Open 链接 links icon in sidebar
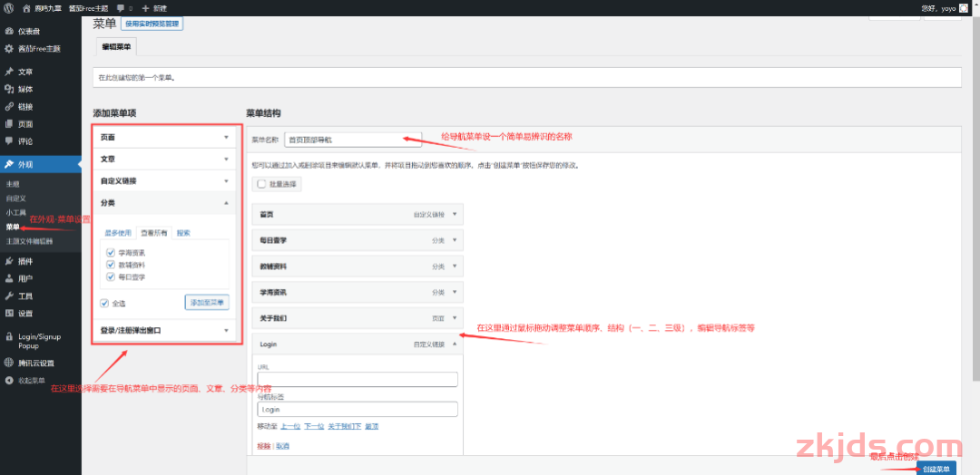This screenshot has width=980, height=475. click(x=9, y=107)
